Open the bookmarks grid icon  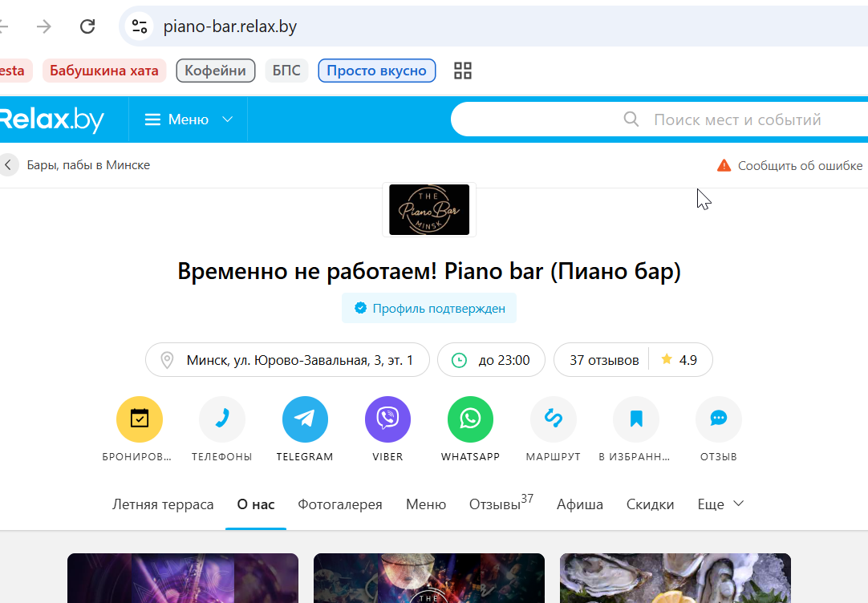pyautogui.click(x=463, y=71)
